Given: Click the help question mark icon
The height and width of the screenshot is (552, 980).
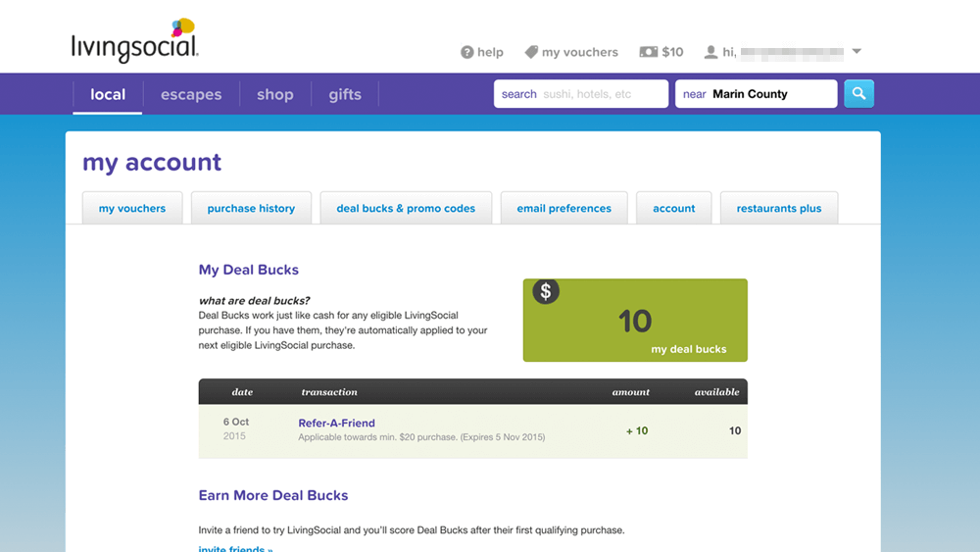Looking at the screenshot, I should click(x=467, y=52).
